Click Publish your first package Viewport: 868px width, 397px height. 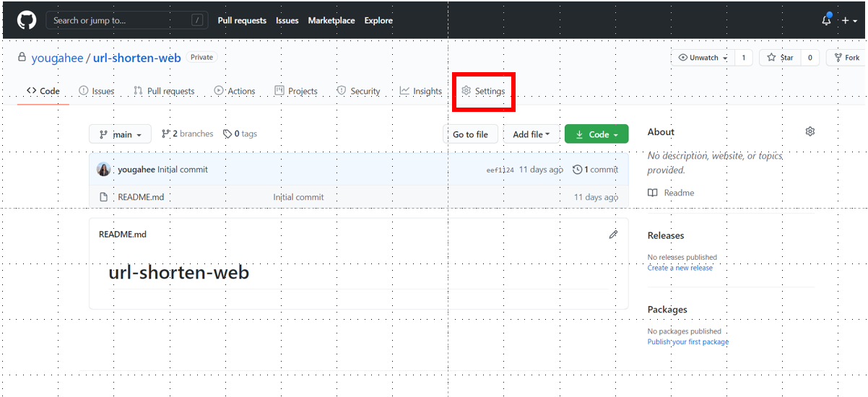point(688,342)
